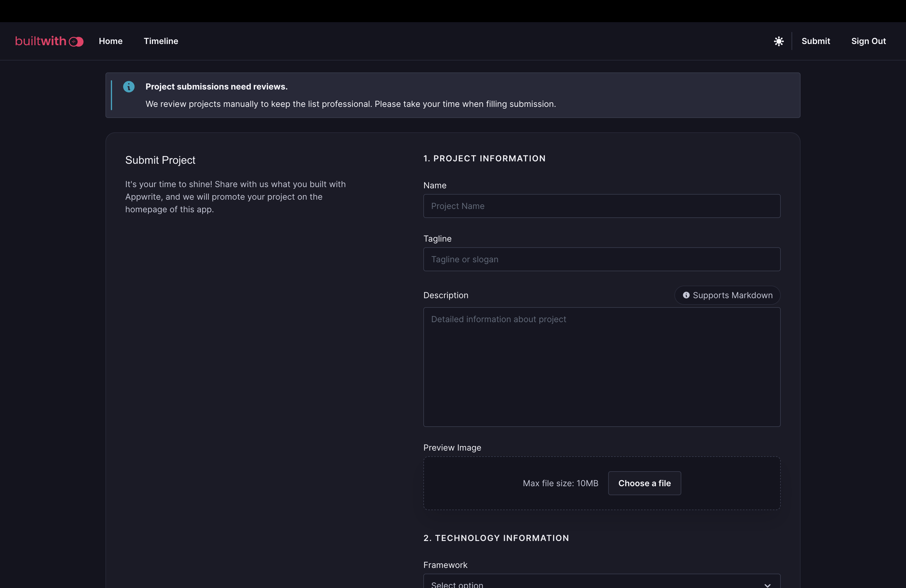Toggle light theme sun icon
906x588 pixels.
coord(779,41)
